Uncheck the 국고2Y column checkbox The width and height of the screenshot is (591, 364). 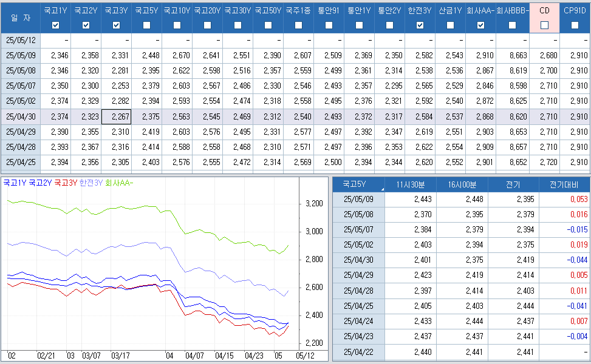[86, 25]
